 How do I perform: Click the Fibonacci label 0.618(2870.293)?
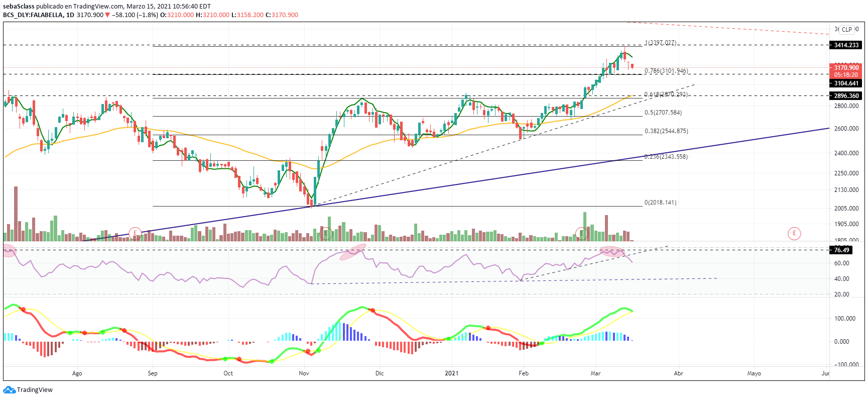click(x=666, y=94)
